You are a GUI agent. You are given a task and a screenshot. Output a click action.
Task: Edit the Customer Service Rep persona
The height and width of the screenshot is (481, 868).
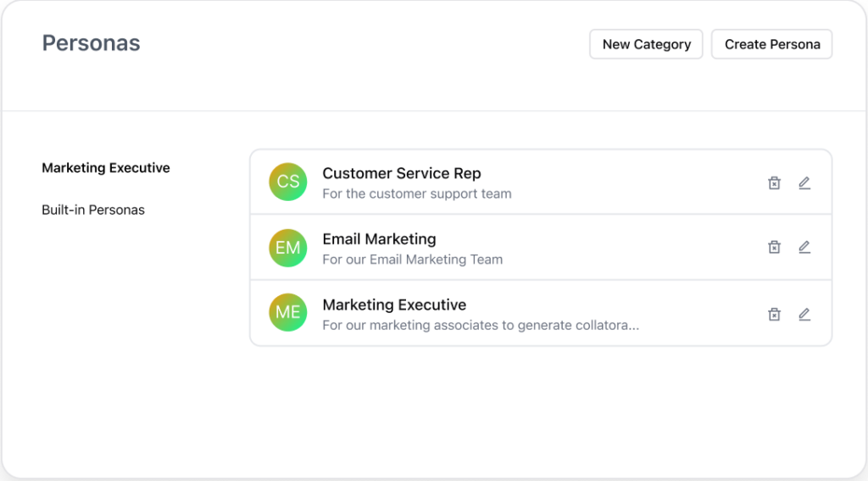tap(804, 183)
